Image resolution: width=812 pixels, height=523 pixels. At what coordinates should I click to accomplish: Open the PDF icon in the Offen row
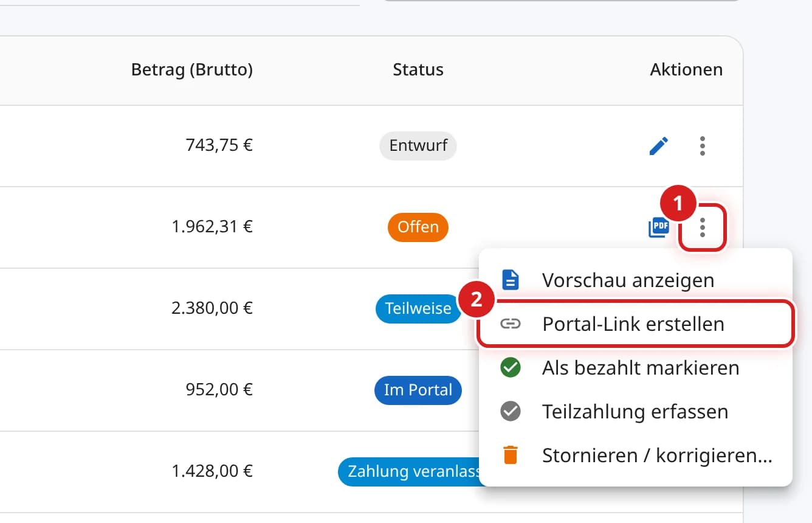(659, 227)
